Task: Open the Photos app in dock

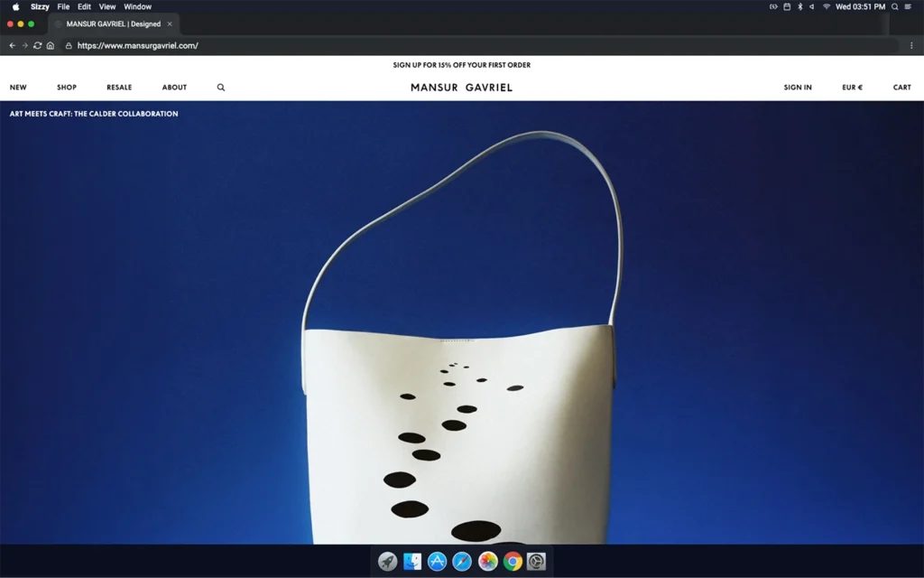Action: [487, 562]
